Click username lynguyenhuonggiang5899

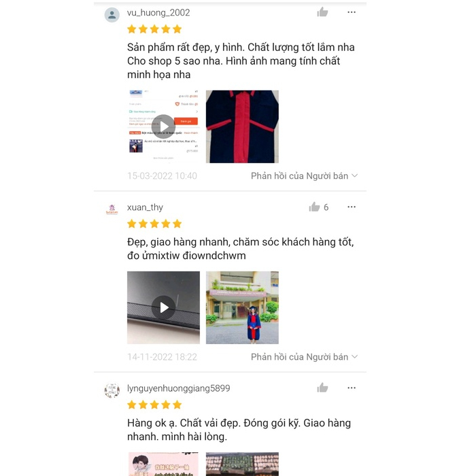(178, 388)
